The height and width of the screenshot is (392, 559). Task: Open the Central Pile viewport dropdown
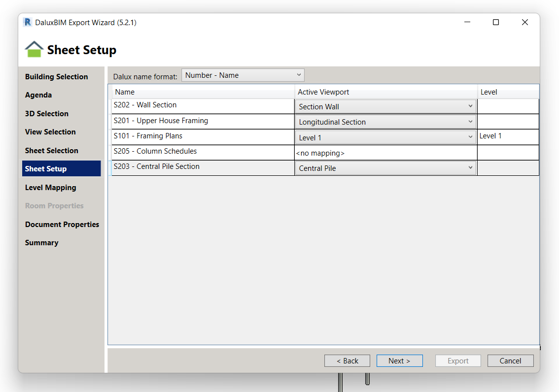(385, 168)
